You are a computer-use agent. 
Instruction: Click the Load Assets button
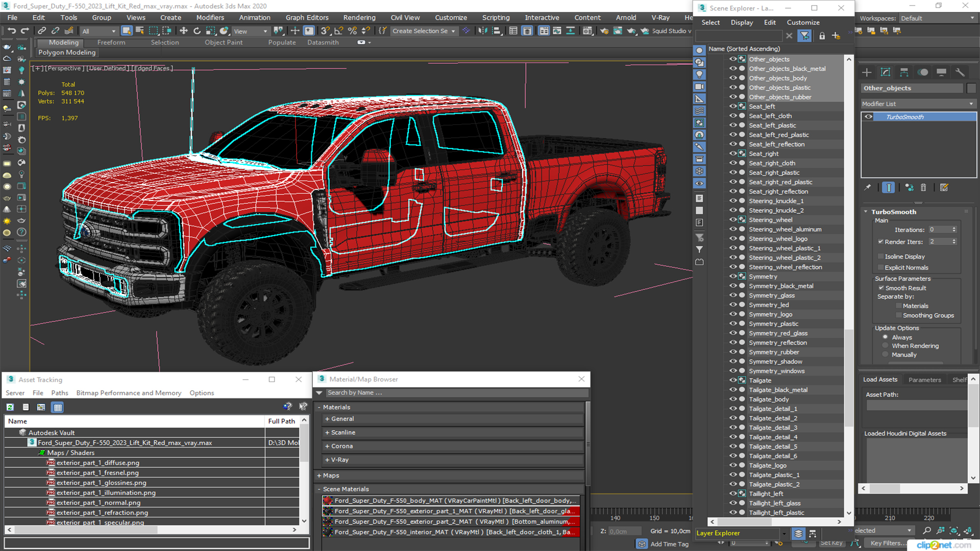pyautogui.click(x=880, y=380)
